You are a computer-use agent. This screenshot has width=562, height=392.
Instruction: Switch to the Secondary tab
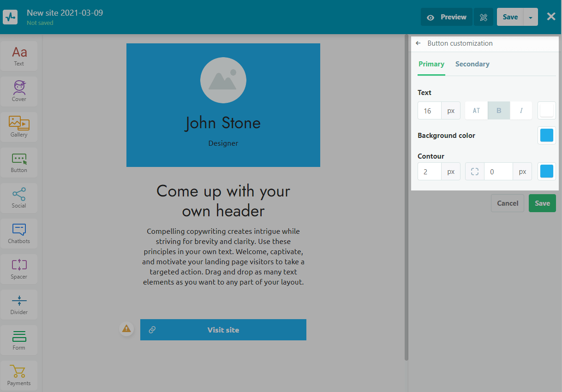pos(472,64)
